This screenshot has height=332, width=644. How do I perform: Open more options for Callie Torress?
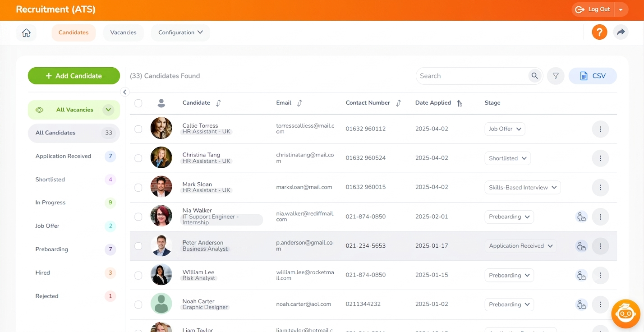click(x=600, y=129)
